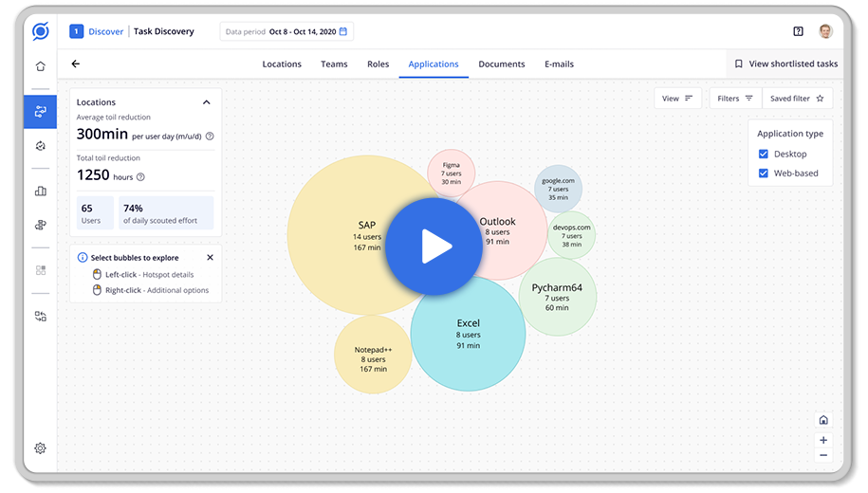Click the blue logo at sidebar top
Screen dimensions: 868x493
pos(41,31)
